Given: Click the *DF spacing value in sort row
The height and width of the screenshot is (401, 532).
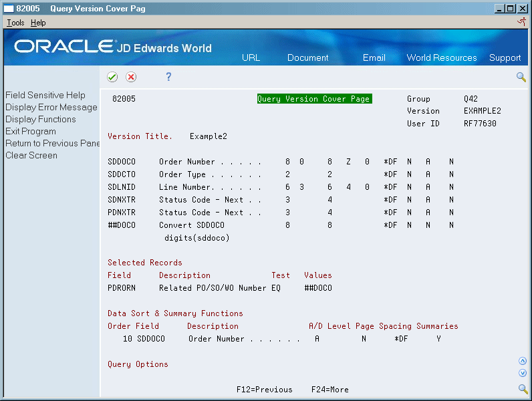Looking at the screenshot, I should 401,339.
